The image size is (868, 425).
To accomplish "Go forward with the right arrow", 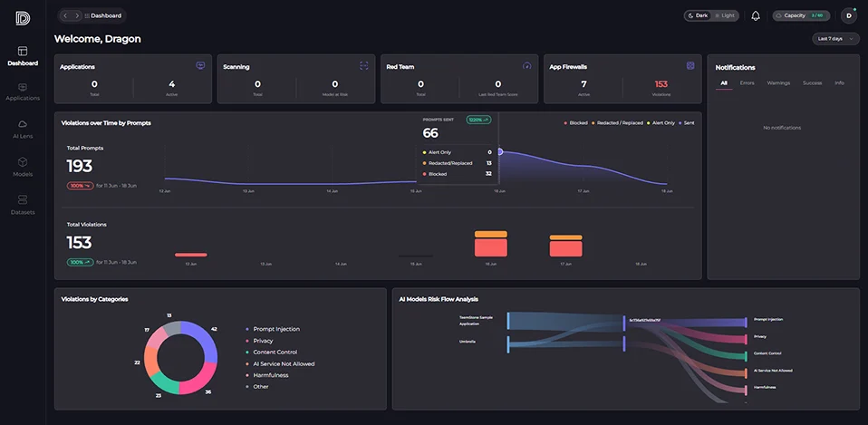I will [77, 15].
